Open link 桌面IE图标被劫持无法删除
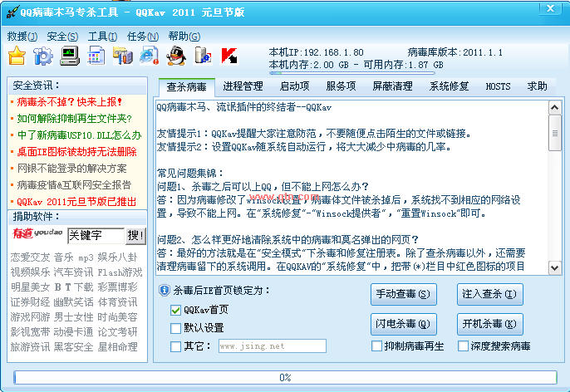570x392 pixels. coord(76,151)
